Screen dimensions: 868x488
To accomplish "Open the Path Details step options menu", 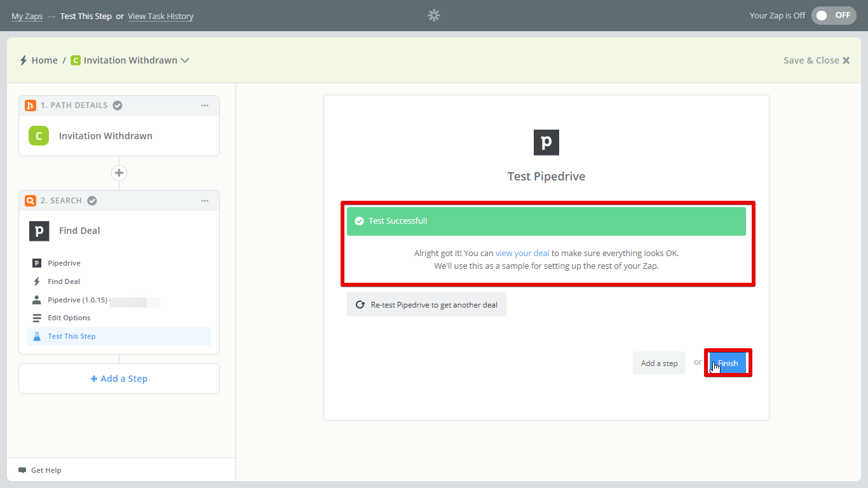I will pyautogui.click(x=205, y=105).
